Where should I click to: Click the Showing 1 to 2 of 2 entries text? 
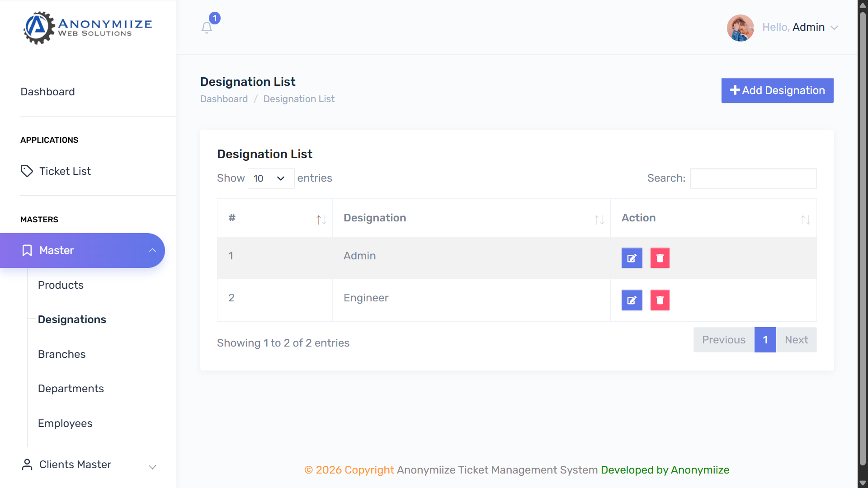tap(283, 343)
